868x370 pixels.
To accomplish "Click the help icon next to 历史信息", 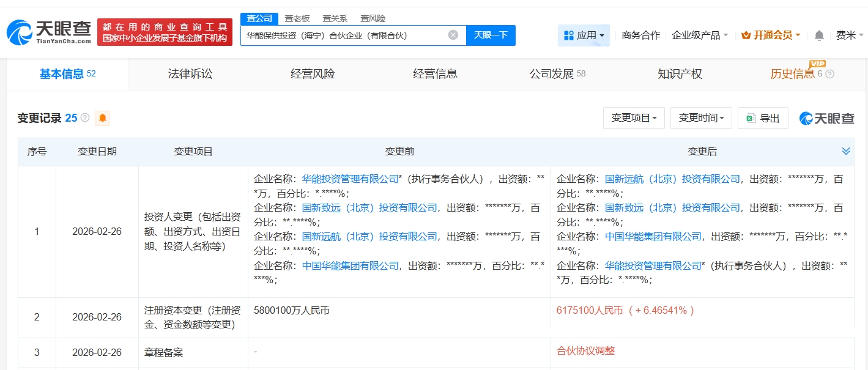I will [x=829, y=74].
